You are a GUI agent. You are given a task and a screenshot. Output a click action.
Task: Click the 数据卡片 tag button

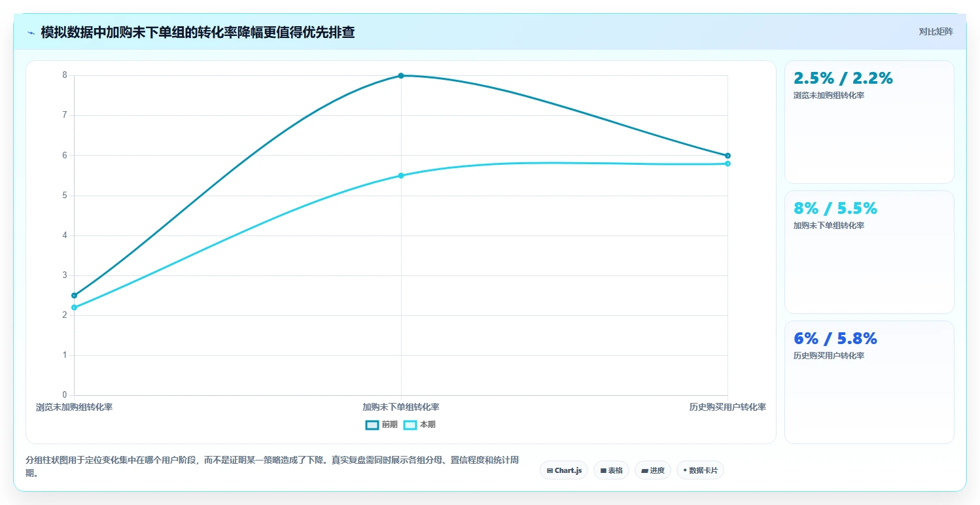pyautogui.click(x=700, y=470)
